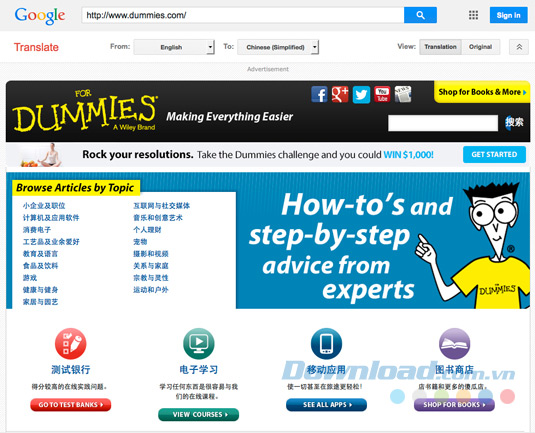The width and height of the screenshot is (535, 433).
Task: Click the WIN $1,000! text
Action: [x=408, y=155]
